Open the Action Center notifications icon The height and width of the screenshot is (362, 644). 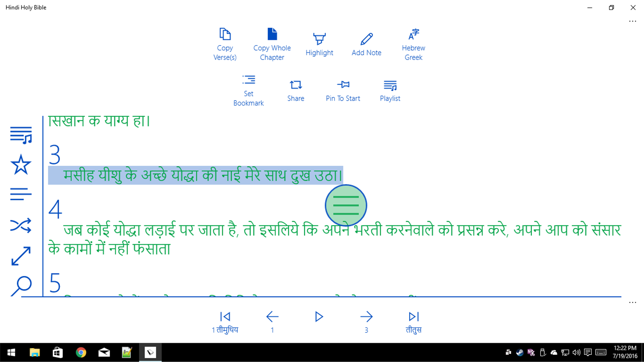(x=588, y=353)
